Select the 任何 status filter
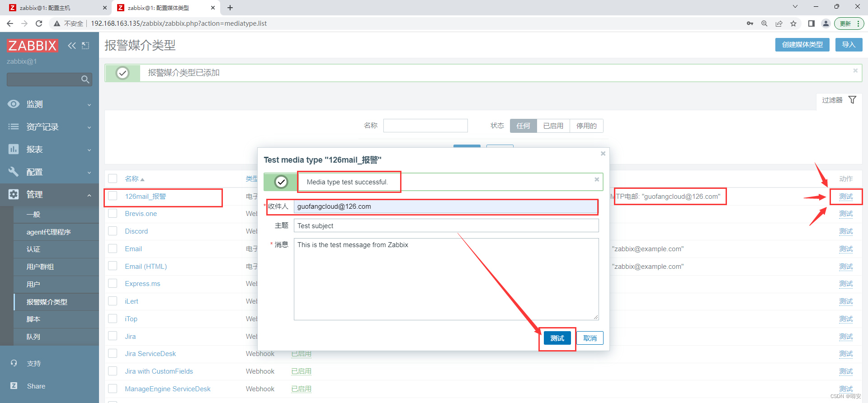Screen dimensions: 868x403 tap(524, 126)
